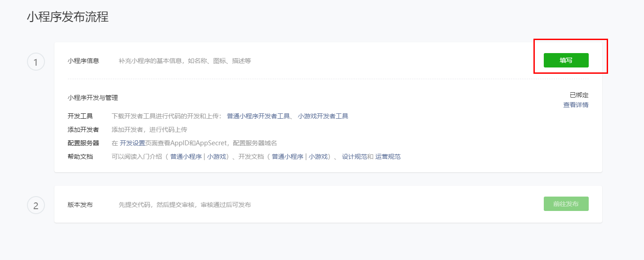
Task: Click the 小程序发布流程 page heading
Action: (x=67, y=17)
